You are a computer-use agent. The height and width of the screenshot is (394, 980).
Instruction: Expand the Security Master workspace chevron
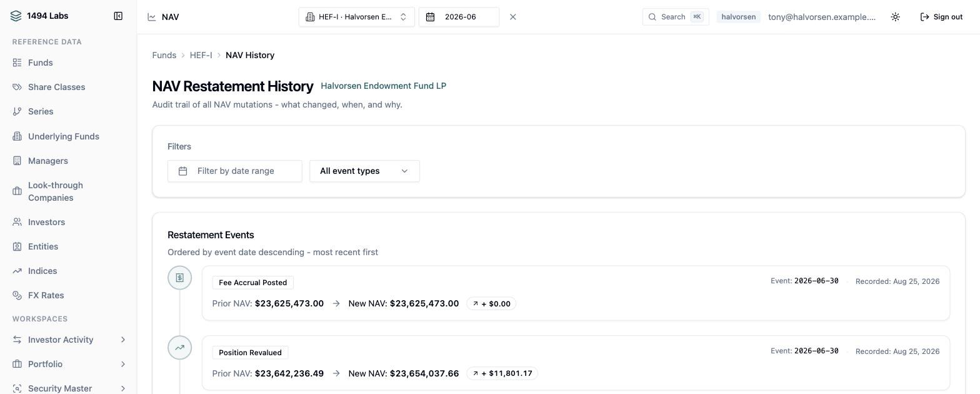coord(122,388)
